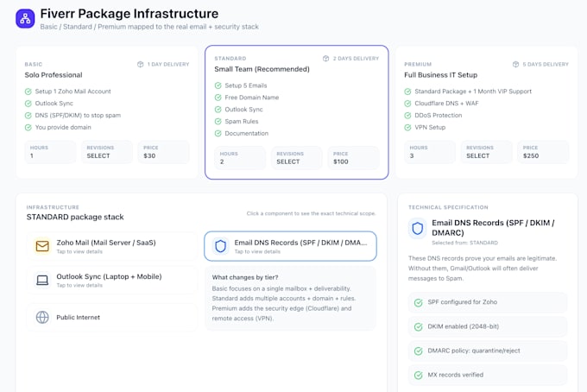Select the Basic Solo Professional package

point(107,112)
